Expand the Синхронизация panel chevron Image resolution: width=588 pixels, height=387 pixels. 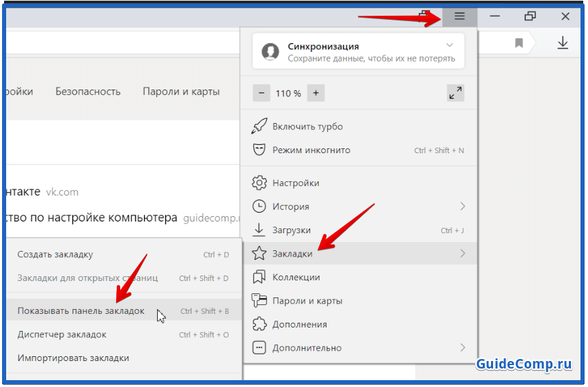click(x=449, y=46)
